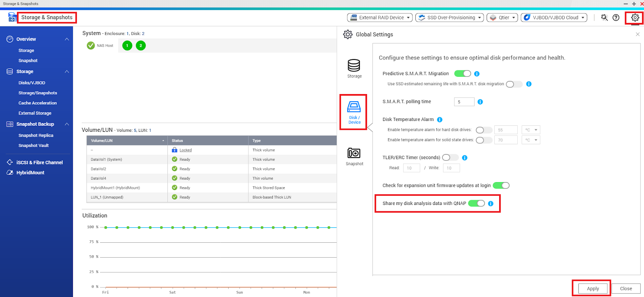Toggle Share my disk analysis data with QNAP

click(x=477, y=203)
